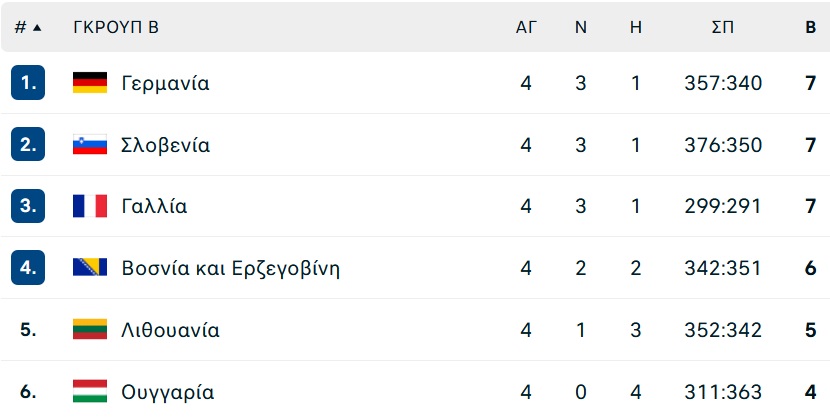Open the Λιθουανία team link
Image resolution: width=830 pixels, height=420 pixels.
170,330
